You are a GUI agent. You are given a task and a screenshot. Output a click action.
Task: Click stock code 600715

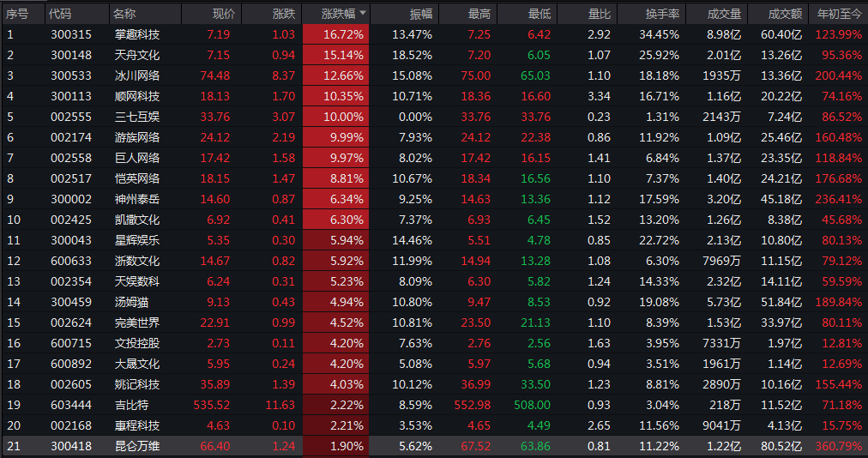pyautogui.click(x=71, y=343)
